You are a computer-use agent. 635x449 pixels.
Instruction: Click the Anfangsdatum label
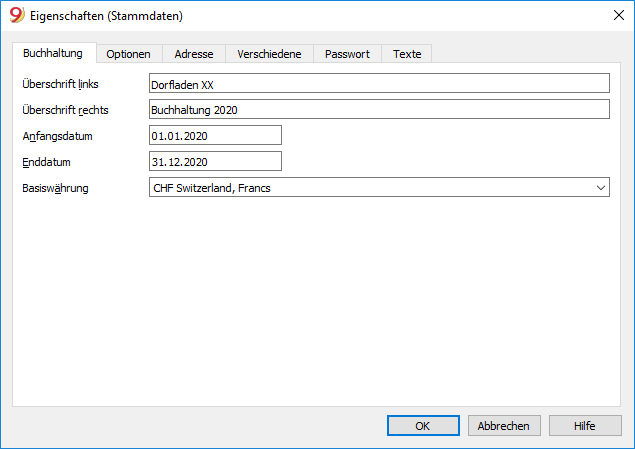point(58,136)
